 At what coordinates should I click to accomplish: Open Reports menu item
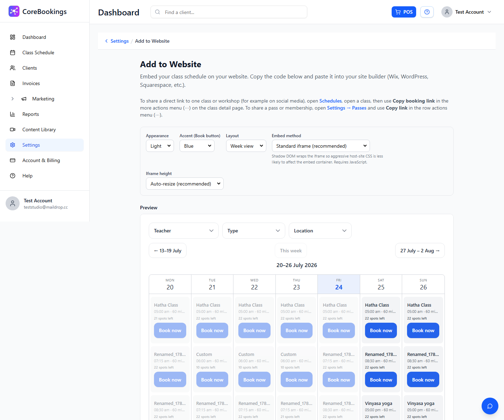[45, 114]
